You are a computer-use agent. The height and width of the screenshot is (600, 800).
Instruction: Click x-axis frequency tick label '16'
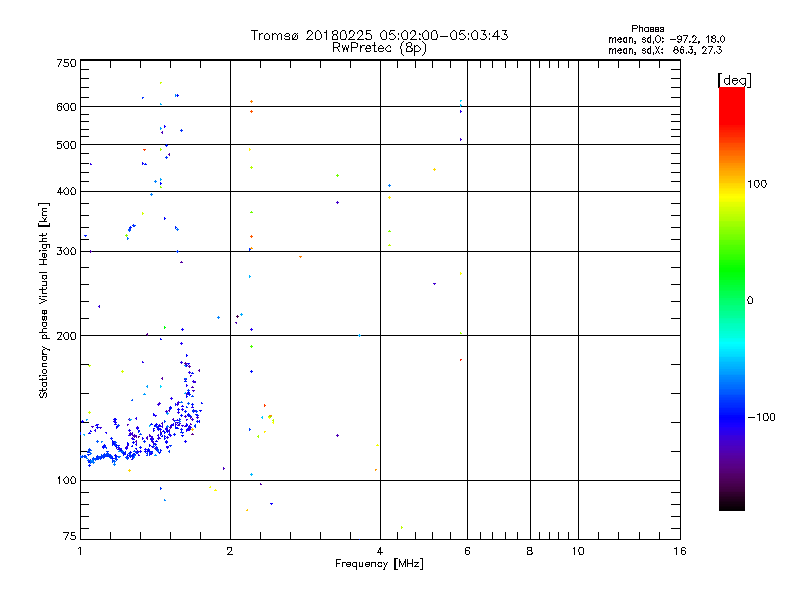click(680, 551)
